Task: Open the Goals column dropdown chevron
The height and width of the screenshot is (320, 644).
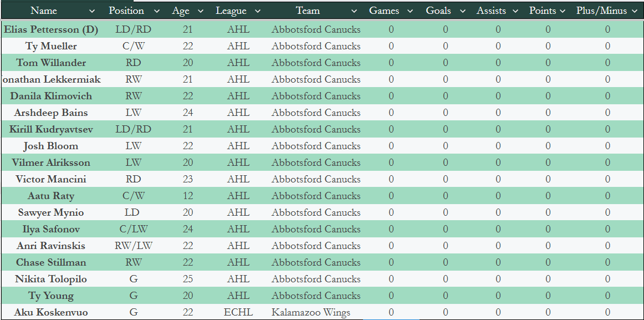Action: point(462,11)
